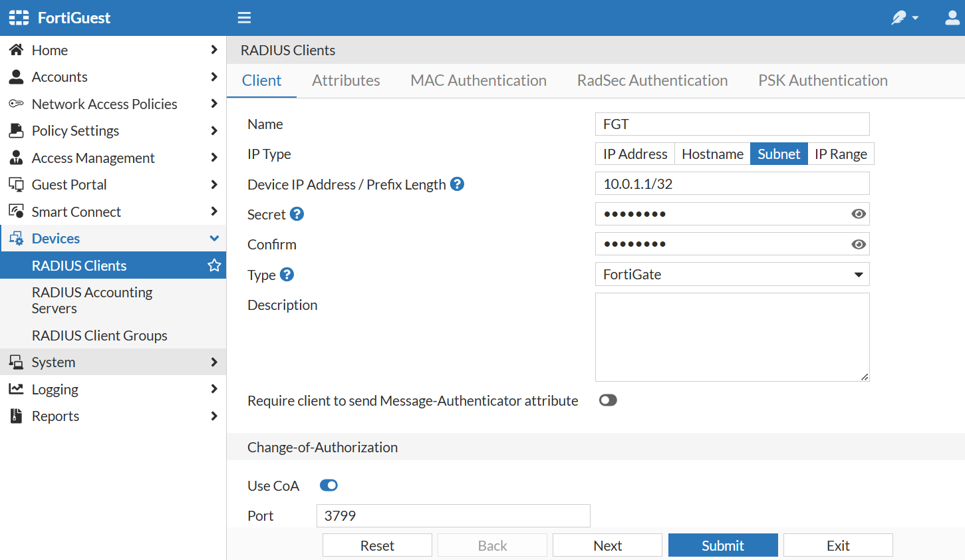Open the user profile icon top right
This screenshot has height=560, width=965.
(x=951, y=17)
